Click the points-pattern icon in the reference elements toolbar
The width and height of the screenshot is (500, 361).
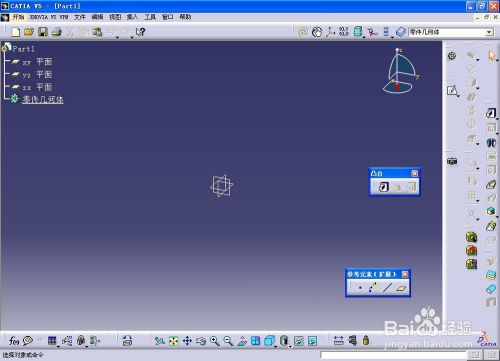pos(373,287)
